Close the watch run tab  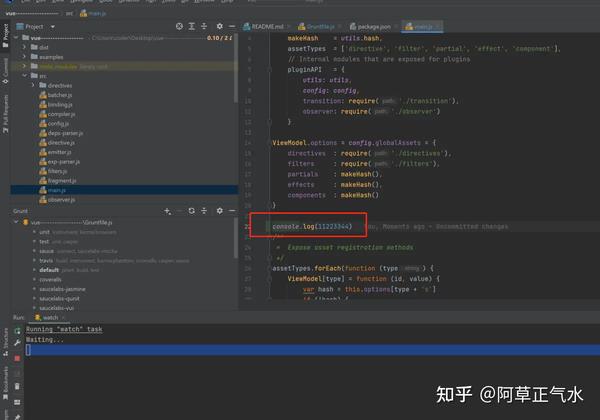(64, 317)
